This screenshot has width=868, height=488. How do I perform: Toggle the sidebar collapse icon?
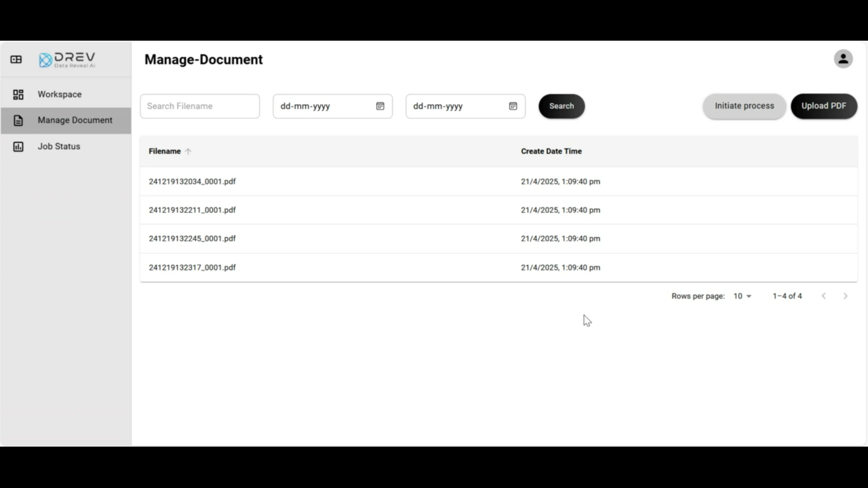[x=16, y=60]
